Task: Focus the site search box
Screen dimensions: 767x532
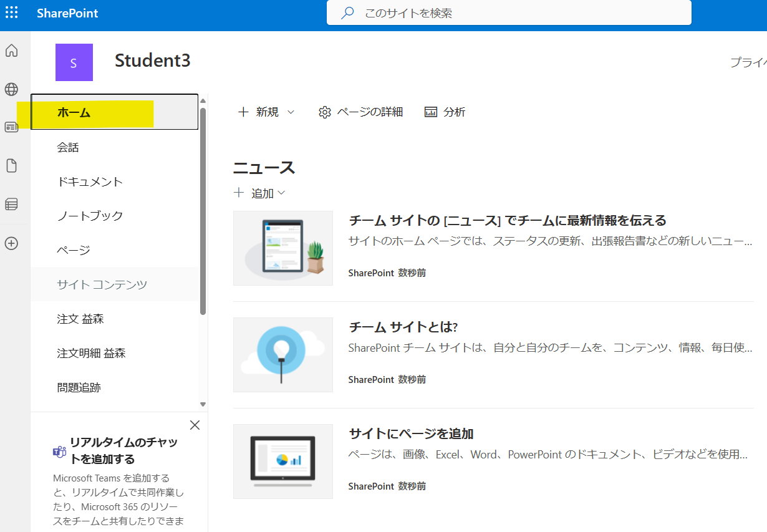Action: (509, 12)
